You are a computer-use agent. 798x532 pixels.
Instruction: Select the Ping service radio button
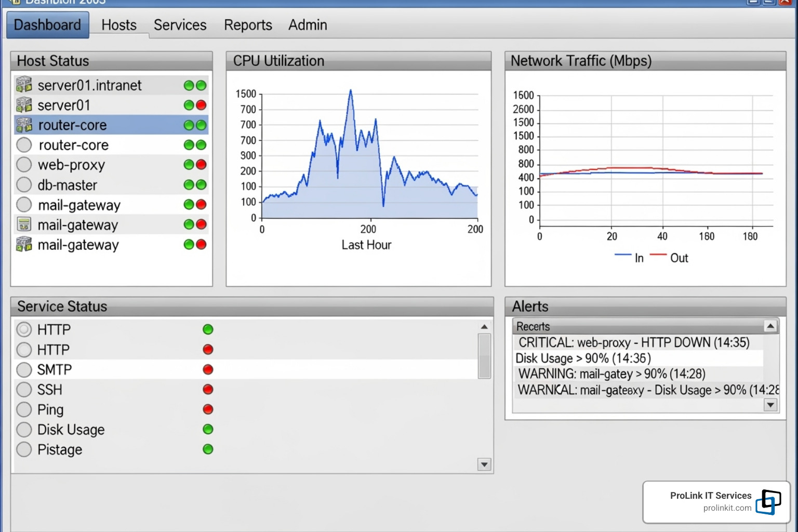[24, 409]
